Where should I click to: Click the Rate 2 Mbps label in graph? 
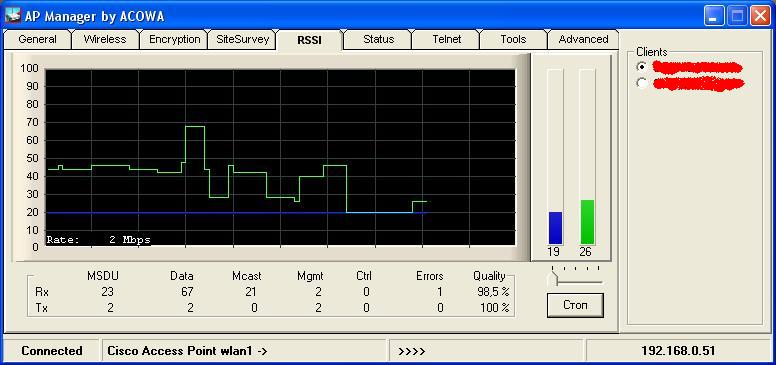pyautogui.click(x=98, y=240)
